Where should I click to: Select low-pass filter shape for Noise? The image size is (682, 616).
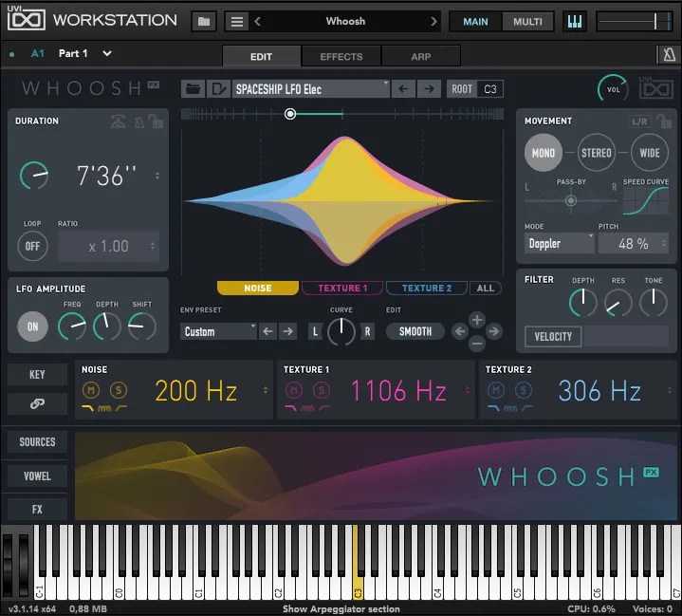[88, 408]
